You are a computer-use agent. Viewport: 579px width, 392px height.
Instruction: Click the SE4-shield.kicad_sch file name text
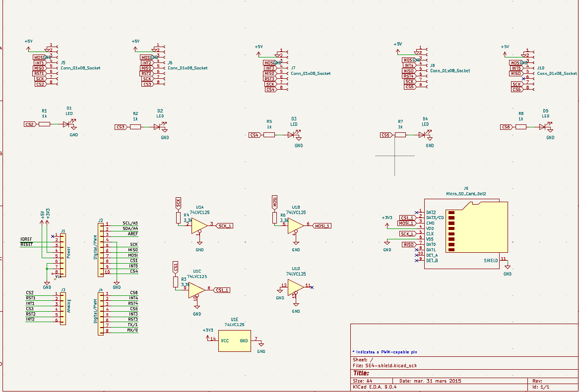click(386, 366)
